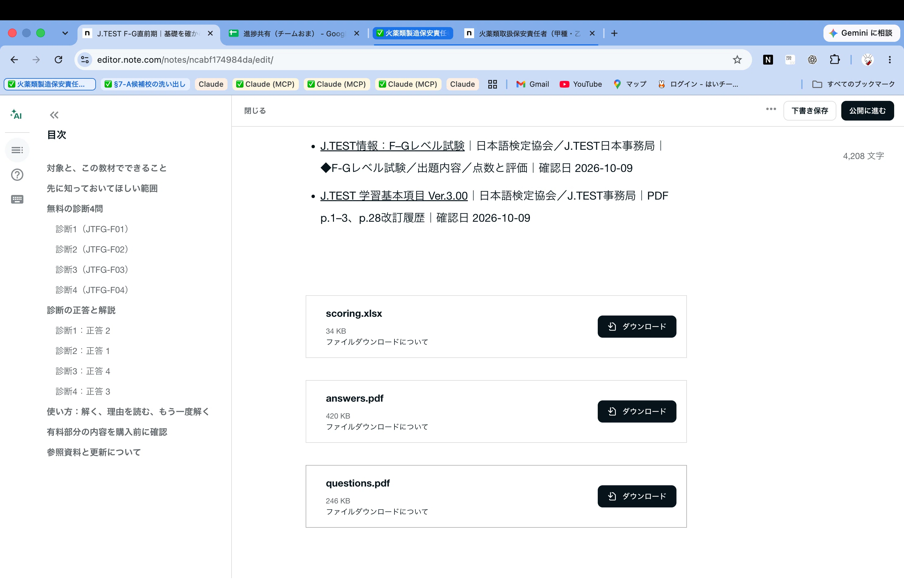Reload the current page

[x=58, y=60]
